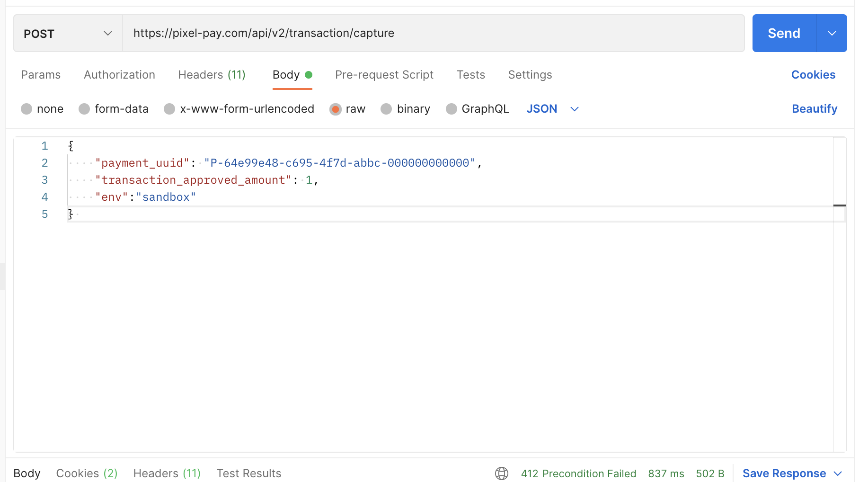Beautify the JSON body
The image size is (868, 482).
pyautogui.click(x=815, y=108)
